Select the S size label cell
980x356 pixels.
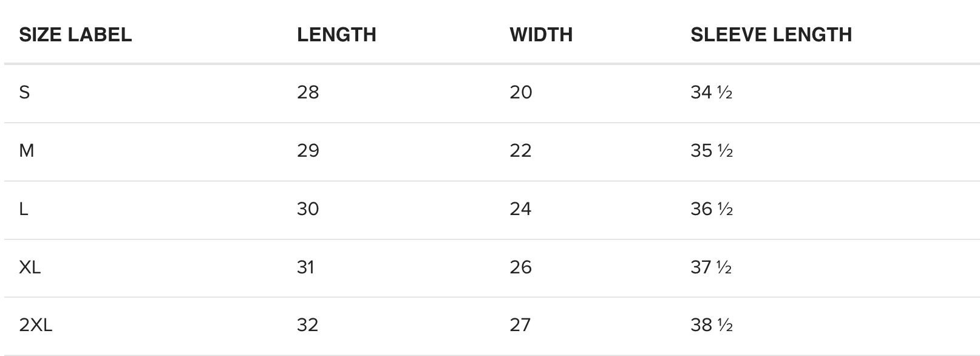pos(24,92)
